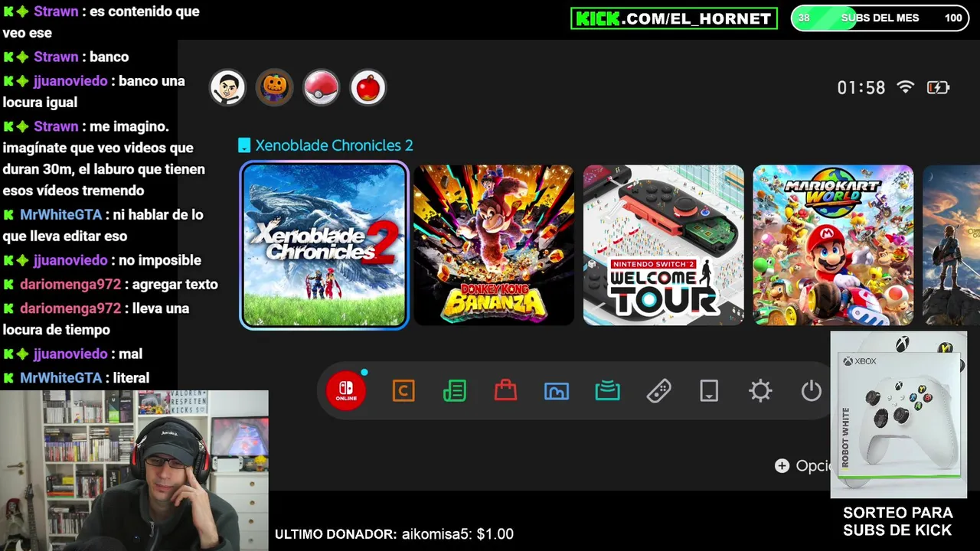
Task: Launch Xenoblade Chronicles 2 tile
Action: (325, 245)
